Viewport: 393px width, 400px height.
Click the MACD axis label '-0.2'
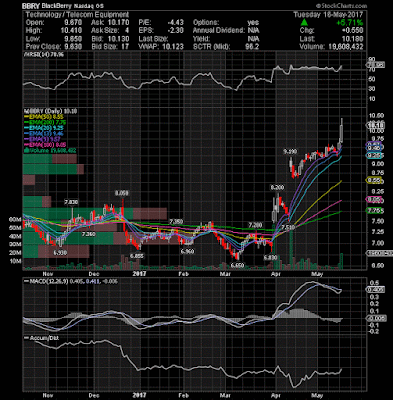coord(373,331)
